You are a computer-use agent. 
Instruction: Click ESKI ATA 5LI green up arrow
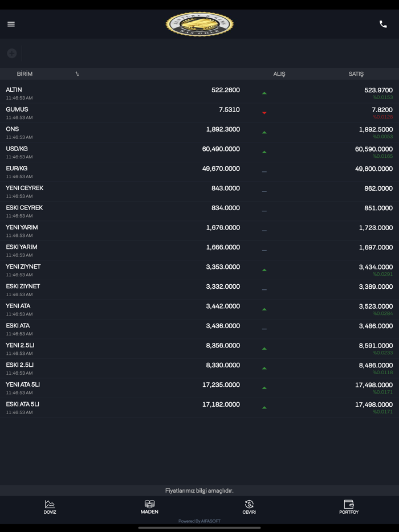[x=264, y=408]
